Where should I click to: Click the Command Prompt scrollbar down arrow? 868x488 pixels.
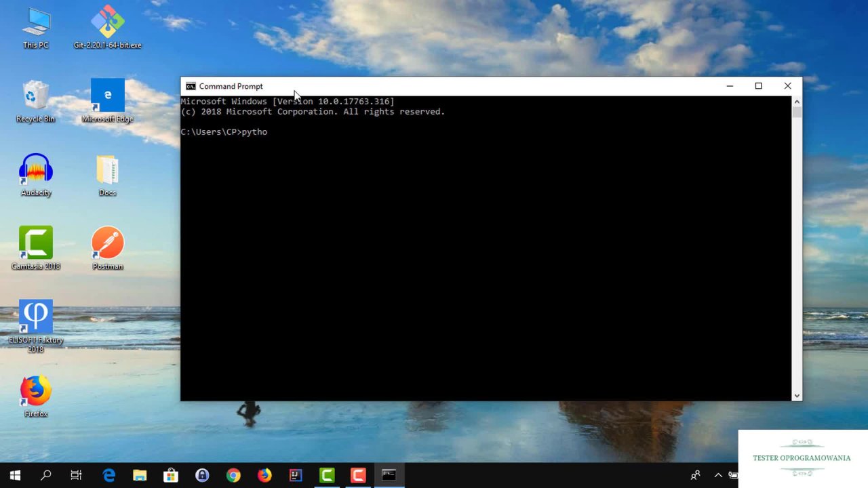tap(797, 395)
